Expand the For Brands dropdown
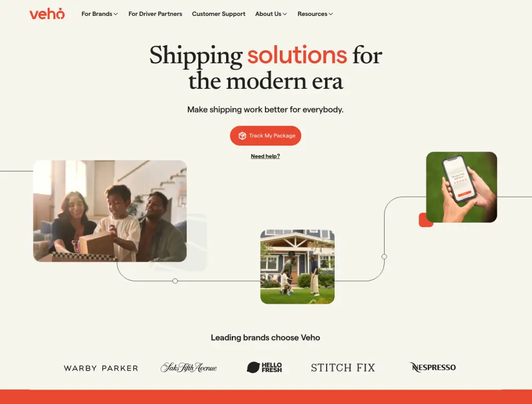 click(x=99, y=14)
